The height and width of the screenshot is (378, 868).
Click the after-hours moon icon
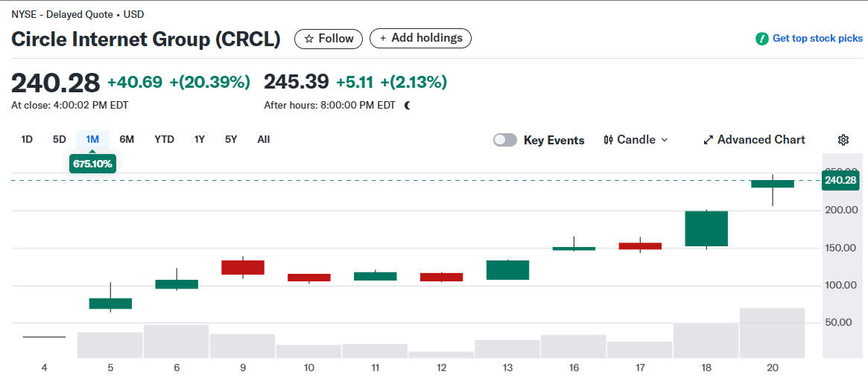408,105
